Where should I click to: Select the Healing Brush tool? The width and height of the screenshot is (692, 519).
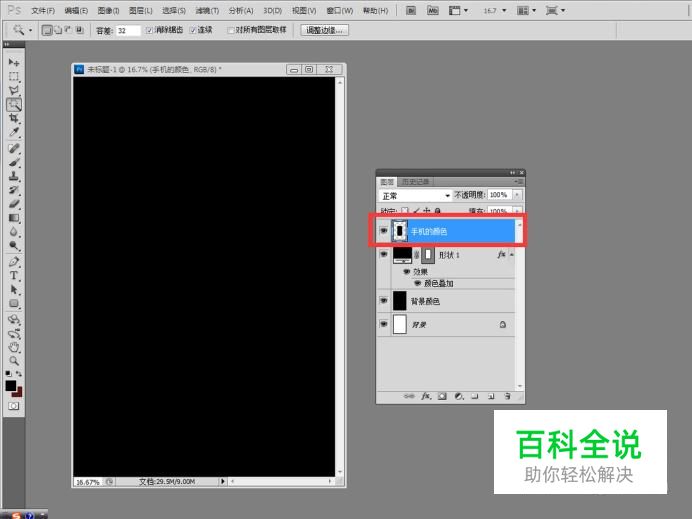[x=14, y=148]
